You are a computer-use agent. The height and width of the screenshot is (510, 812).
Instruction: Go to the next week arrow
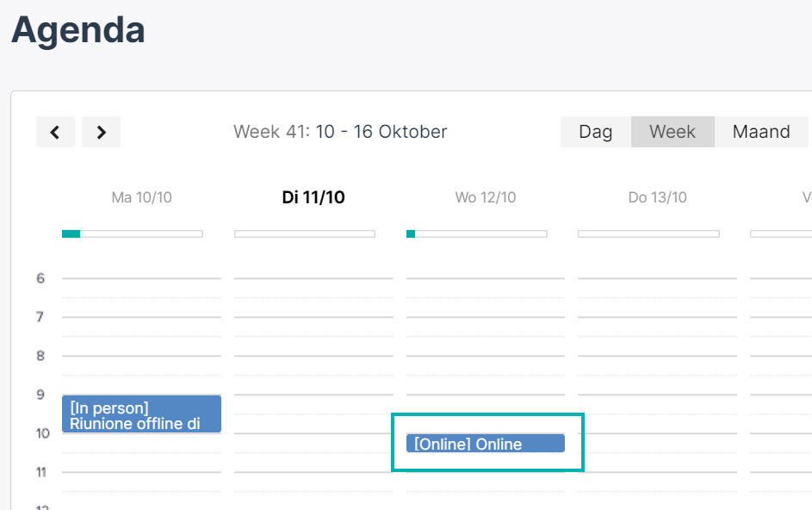click(x=102, y=132)
